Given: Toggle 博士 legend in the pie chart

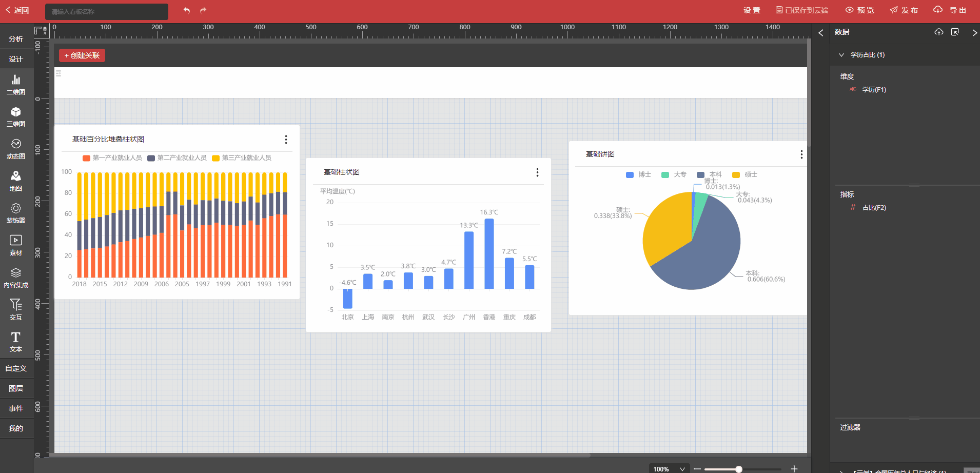Looking at the screenshot, I should pyautogui.click(x=638, y=175).
